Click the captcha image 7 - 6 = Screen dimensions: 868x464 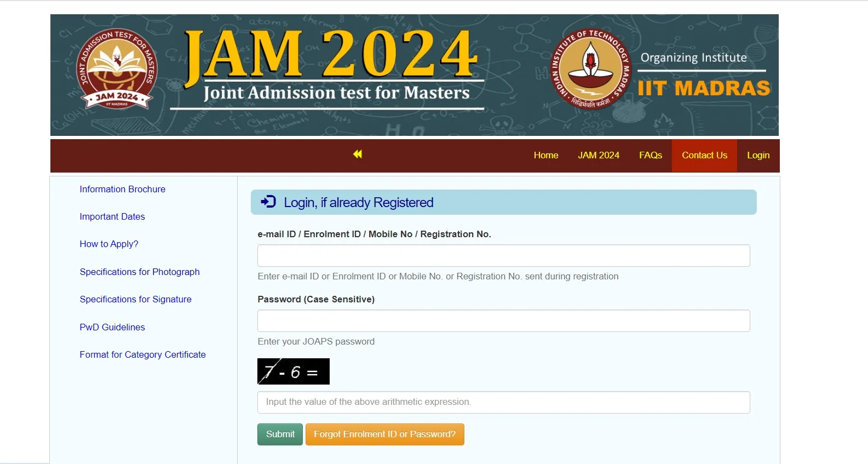pyautogui.click(x=294, y=371)
